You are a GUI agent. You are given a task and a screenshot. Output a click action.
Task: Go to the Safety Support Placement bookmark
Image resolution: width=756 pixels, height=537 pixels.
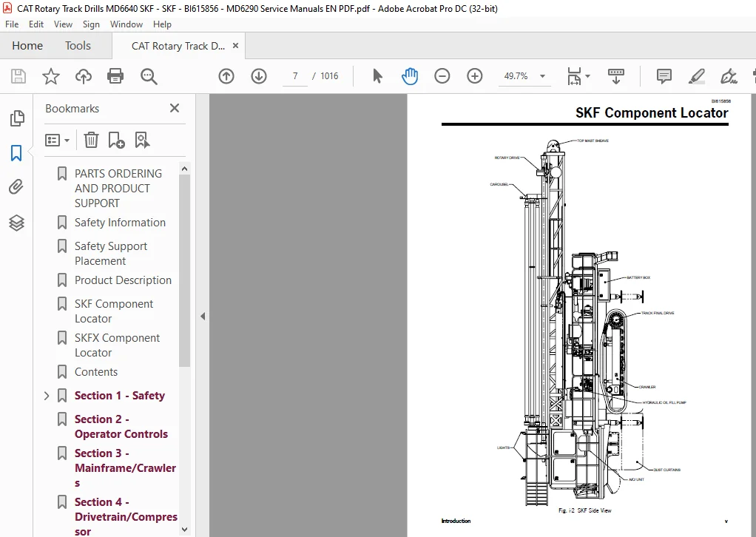point(111,253)
